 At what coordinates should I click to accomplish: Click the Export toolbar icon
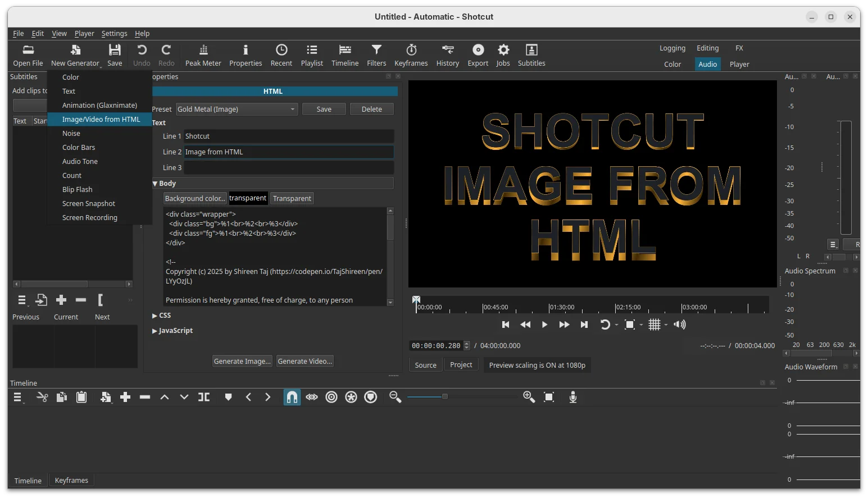pyautogui.click(x=478, y=56)
